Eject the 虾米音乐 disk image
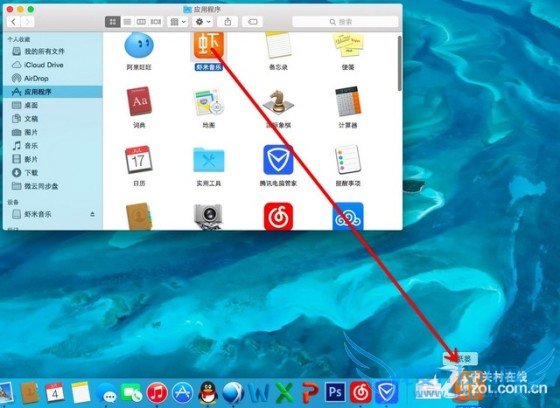Screen dimensions: 560x408 tap(92, 214)
